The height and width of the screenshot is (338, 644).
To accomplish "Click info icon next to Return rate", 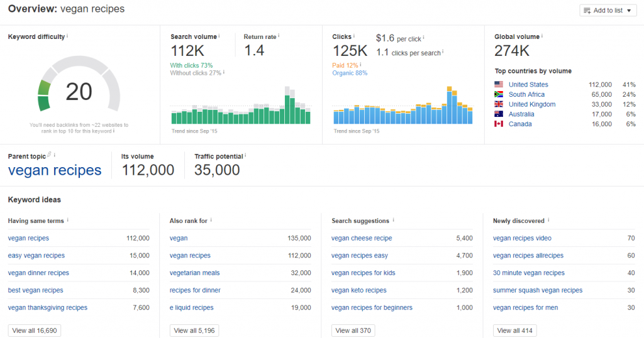I will tap(279, 36).
